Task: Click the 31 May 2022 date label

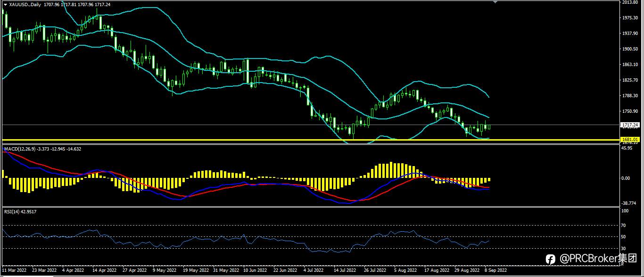Action: pyautogui.click(x=226, y=271)
